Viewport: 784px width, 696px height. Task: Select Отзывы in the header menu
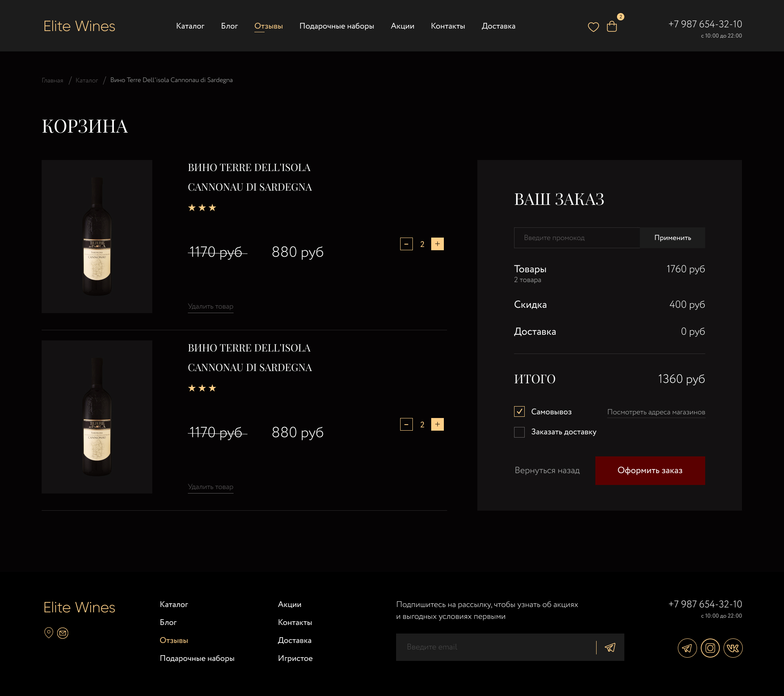click(269, 26)
